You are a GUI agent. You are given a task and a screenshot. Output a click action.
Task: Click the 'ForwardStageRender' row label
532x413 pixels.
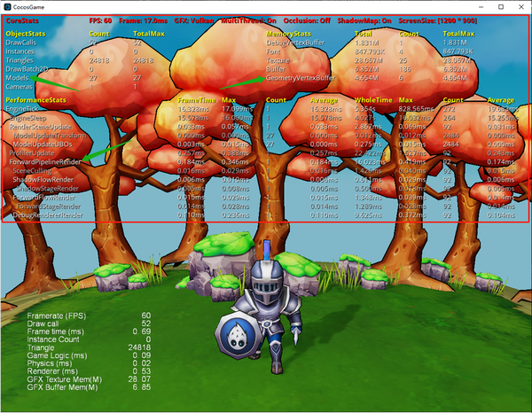(49, 206)
